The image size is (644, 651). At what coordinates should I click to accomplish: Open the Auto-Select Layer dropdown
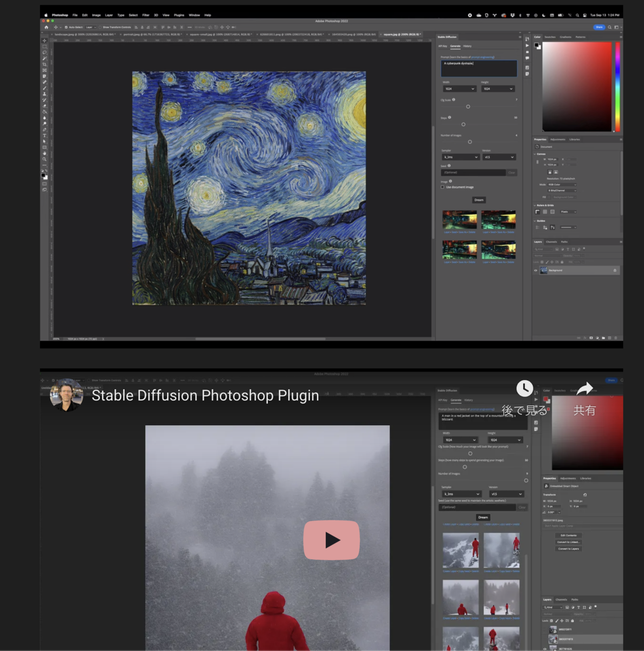[91, 27]
